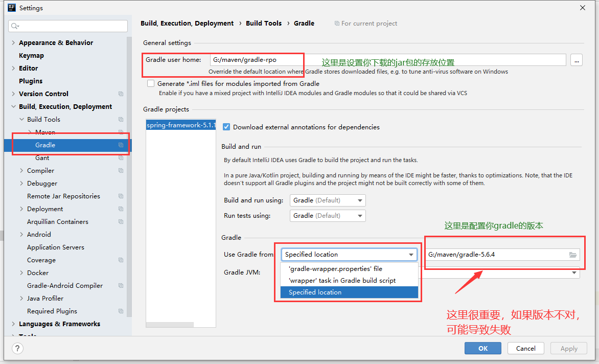Click the project-level icon beside Required Plugins
This screenshot has height=364, width=599.
(121, 311)
